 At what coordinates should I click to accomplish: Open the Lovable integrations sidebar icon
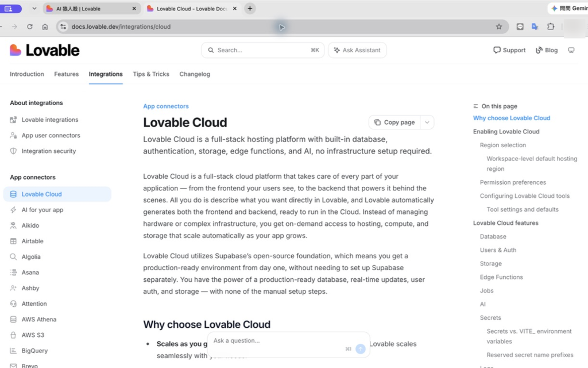point(13,120)
